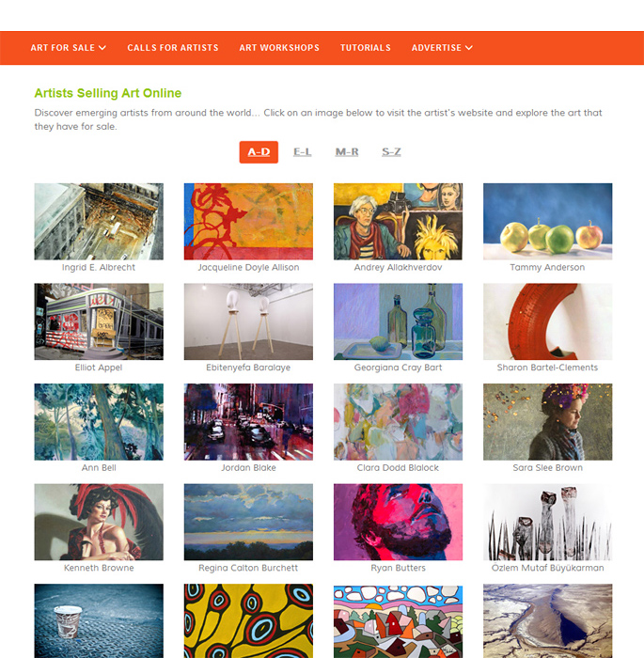Expand the Advertise menu chevron

coord(469,48)
